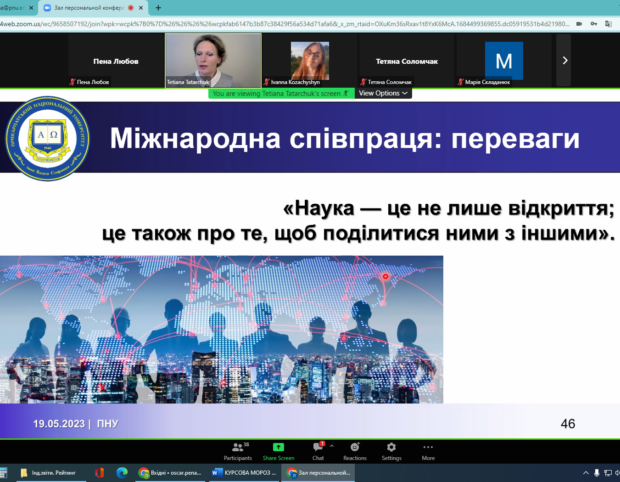Switch to Chrome inbox taskbar window
The height and width of the screenshot is (482, 620).
coord(170,473)
